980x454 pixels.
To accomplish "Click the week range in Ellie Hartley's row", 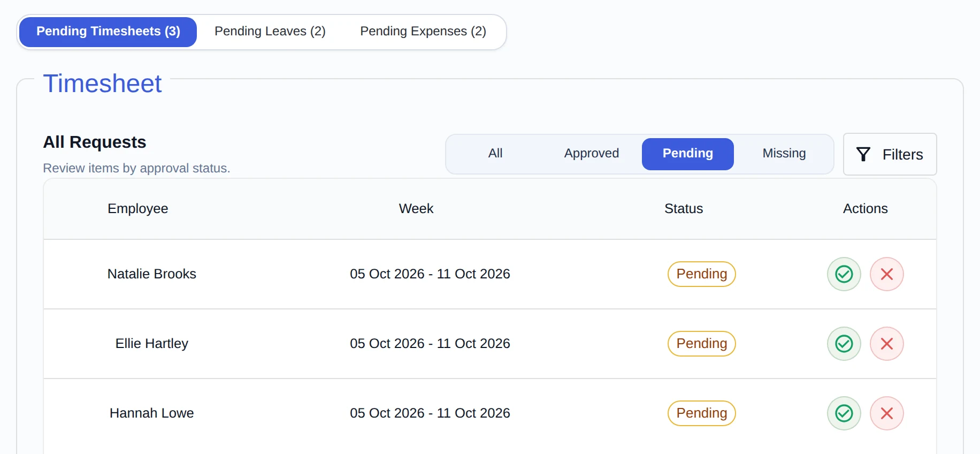I will [430, 344].
